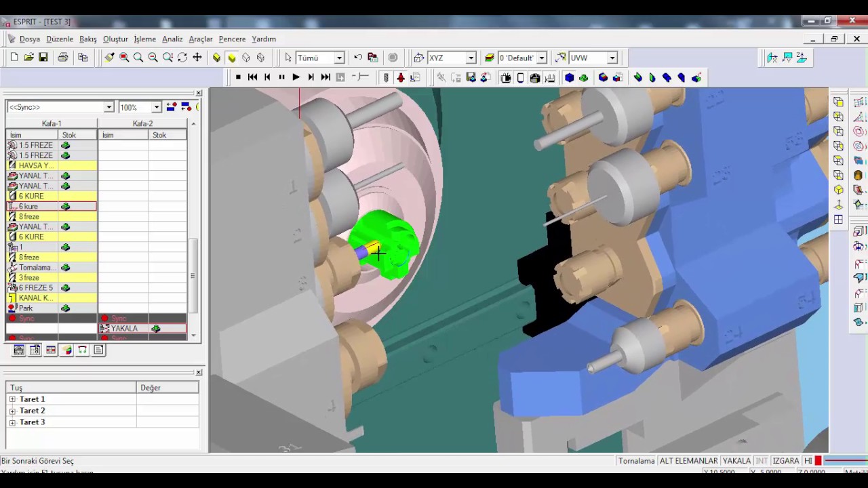The height and width of the screenshot is (488, 868).
Task: Open the Dosya menu
Action: [30, 39]
